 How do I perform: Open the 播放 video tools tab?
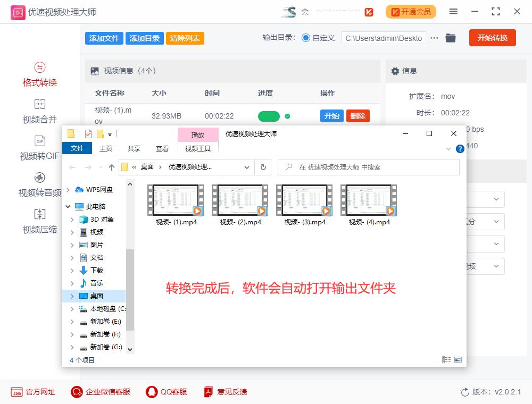[x=198, y=134]
